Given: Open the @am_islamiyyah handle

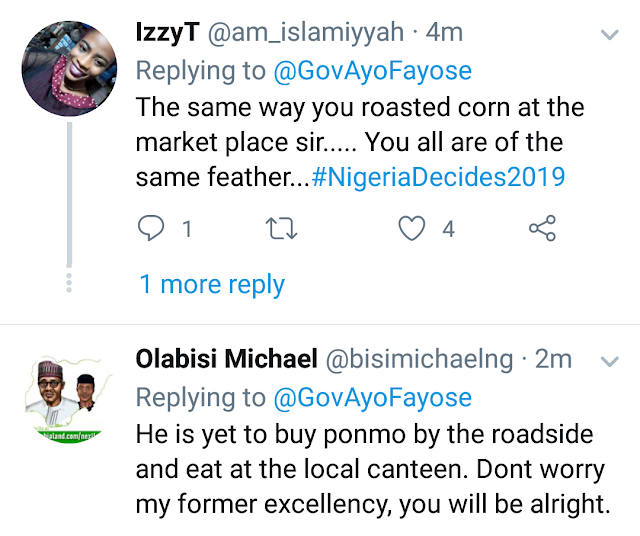Looking at the screenshot, I should coord(304,32).
